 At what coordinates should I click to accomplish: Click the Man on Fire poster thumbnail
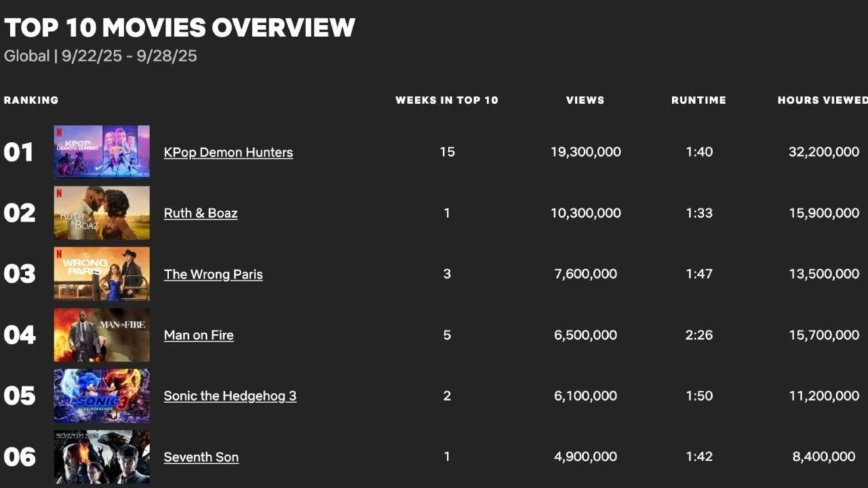coord(102,335)
